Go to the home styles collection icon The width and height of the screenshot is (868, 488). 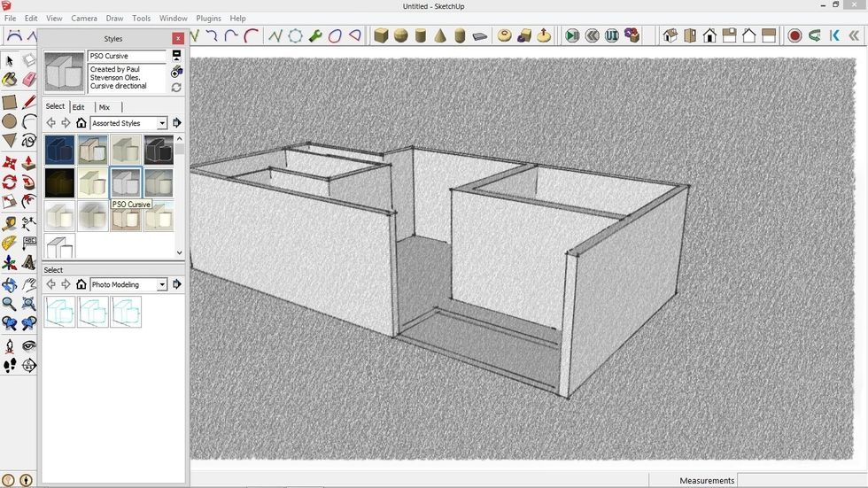[81, 123]
